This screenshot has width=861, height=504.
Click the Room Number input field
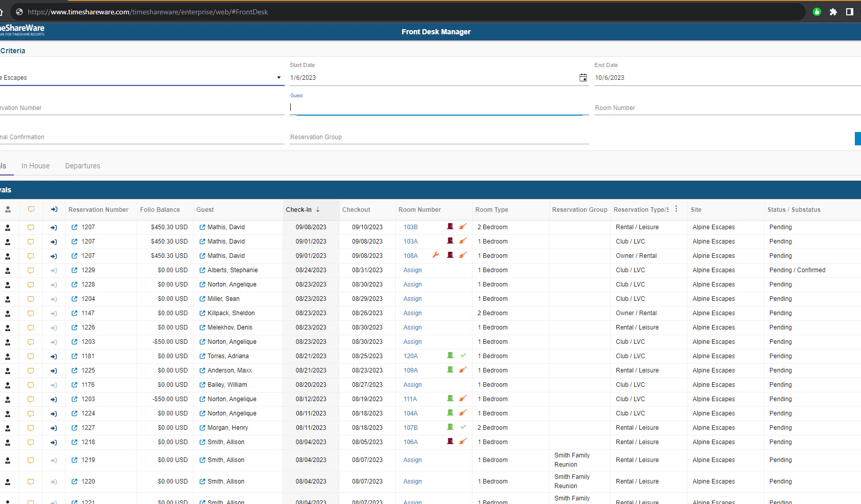727,107
